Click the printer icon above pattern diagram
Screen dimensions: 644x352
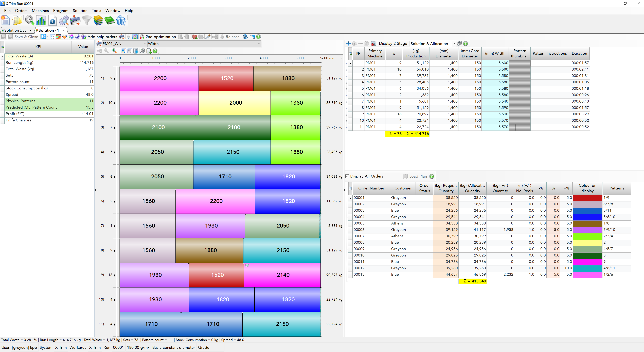tap(143, 51)
